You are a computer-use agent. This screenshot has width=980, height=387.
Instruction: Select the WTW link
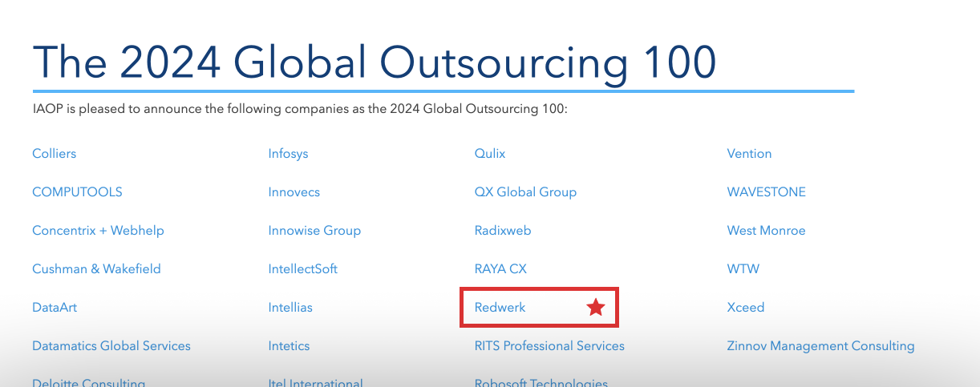click(x=743, y=268)
